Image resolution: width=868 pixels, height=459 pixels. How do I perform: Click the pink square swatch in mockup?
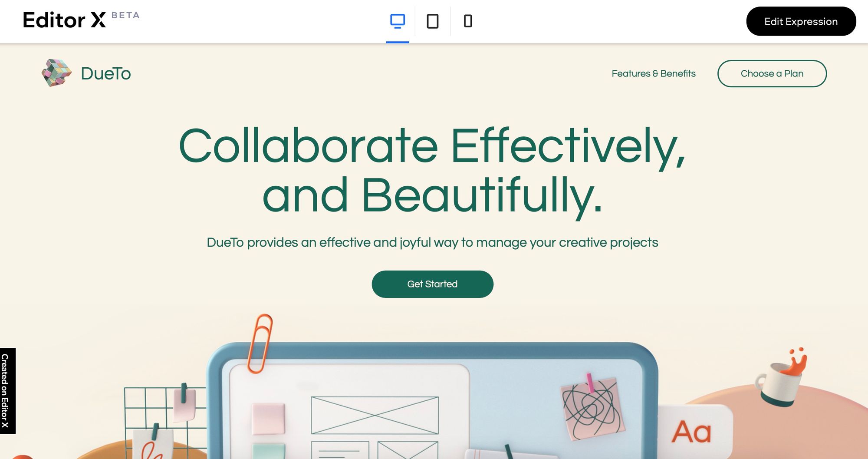tap(269, 418)
